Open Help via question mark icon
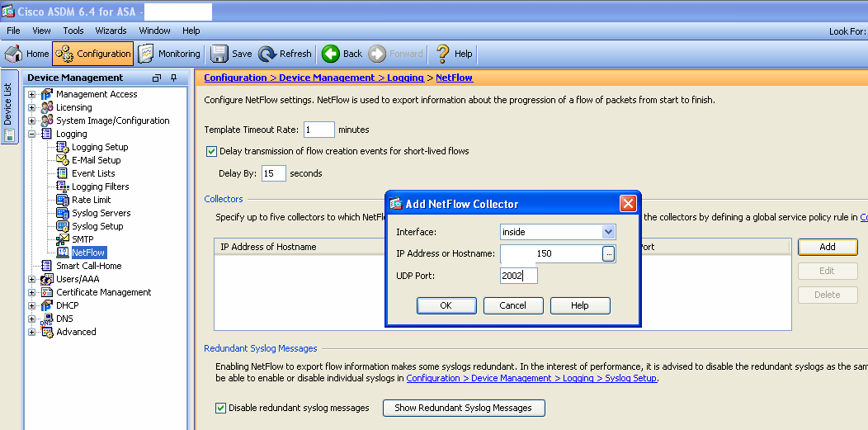868x430 pixels. [x=443, y=54]
